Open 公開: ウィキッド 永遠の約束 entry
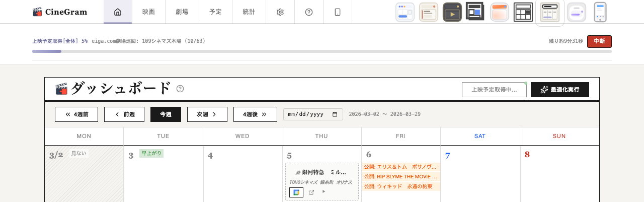This screenshot has height=202, width=644. (401, 186)
